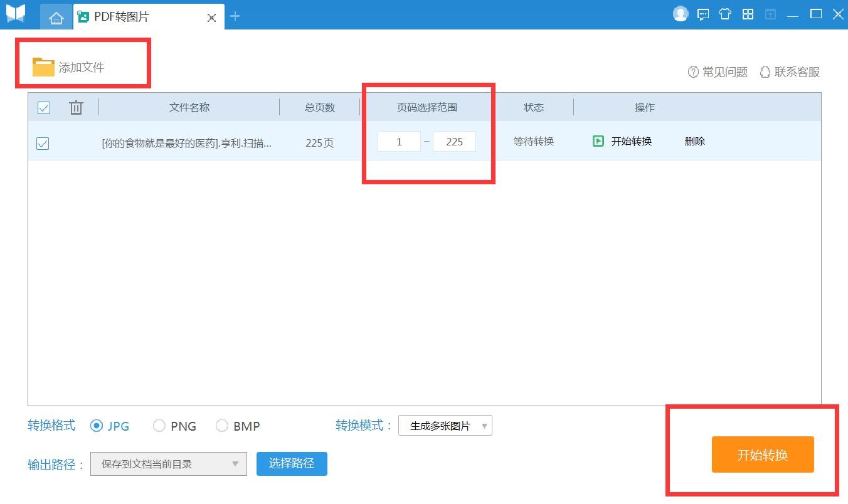Click the 联系客服 bell icon
Screen dimensions: 848x504
764,71
